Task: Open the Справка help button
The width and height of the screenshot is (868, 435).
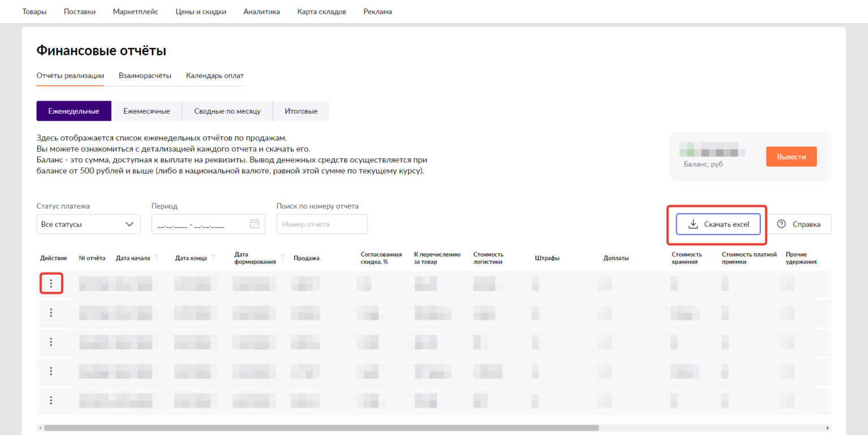Action: (799, 224)
